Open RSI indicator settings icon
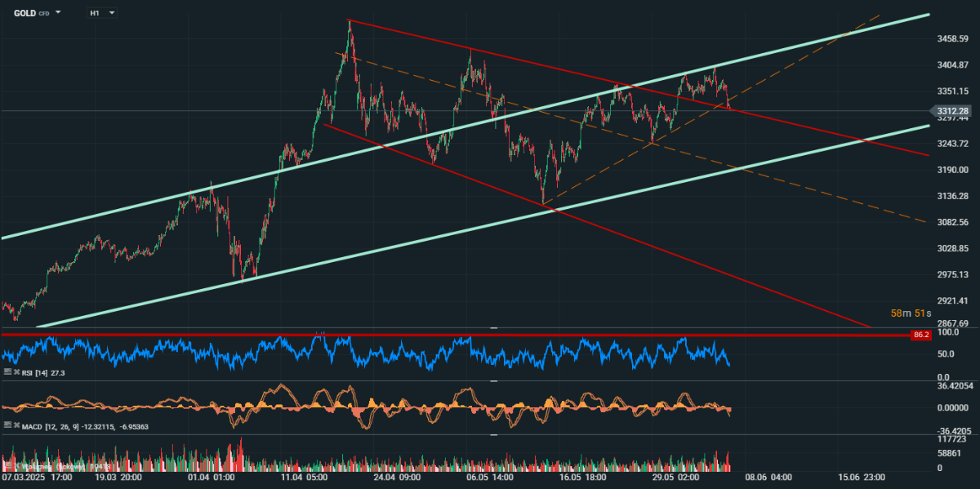 click(x=7, y=371)
